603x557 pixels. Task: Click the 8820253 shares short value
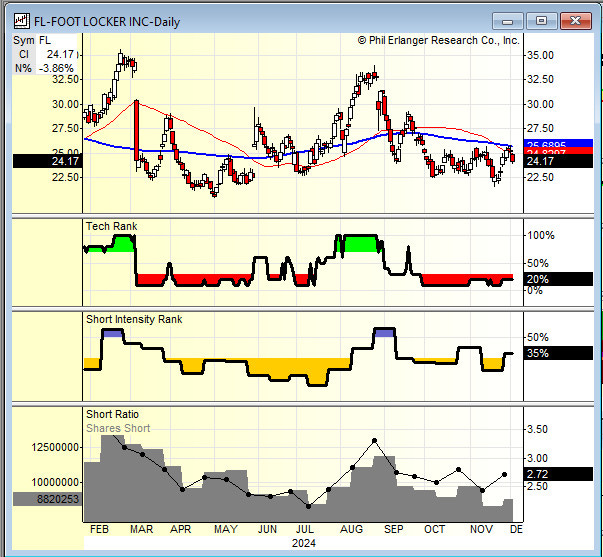click(x=47, y=499)
